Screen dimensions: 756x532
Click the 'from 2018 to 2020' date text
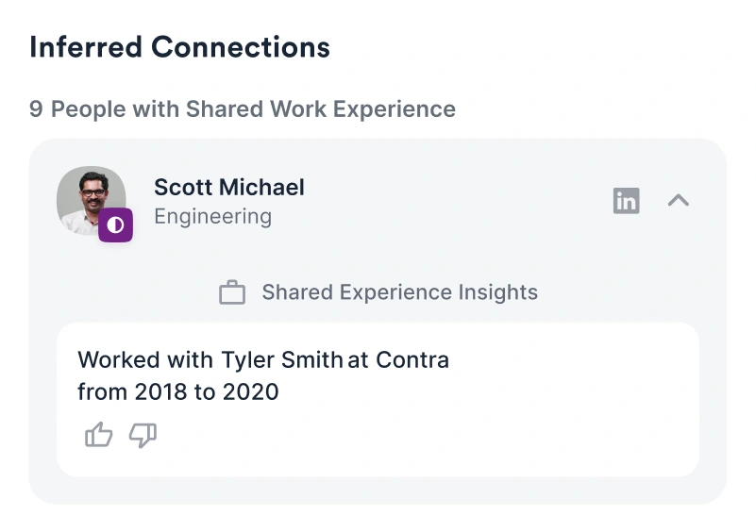tap(178, 391)
